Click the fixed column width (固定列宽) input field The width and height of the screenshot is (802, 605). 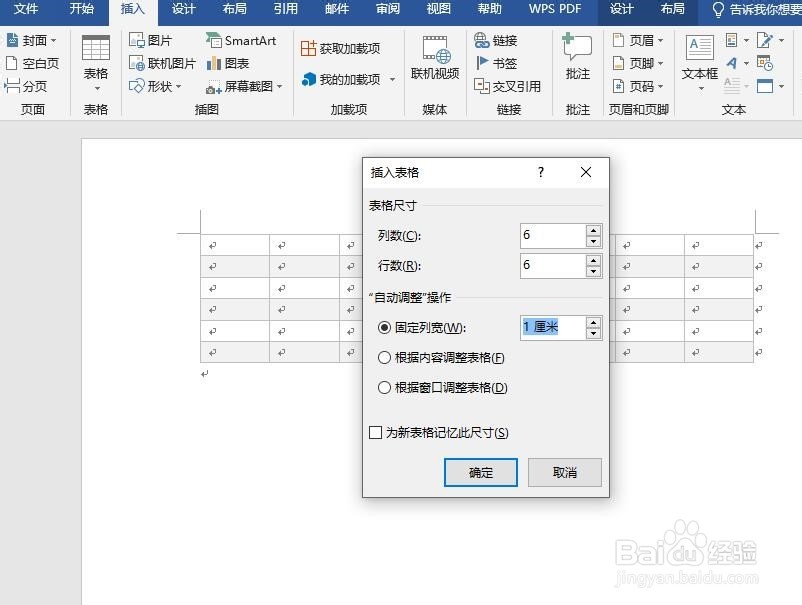coord(550,327)
